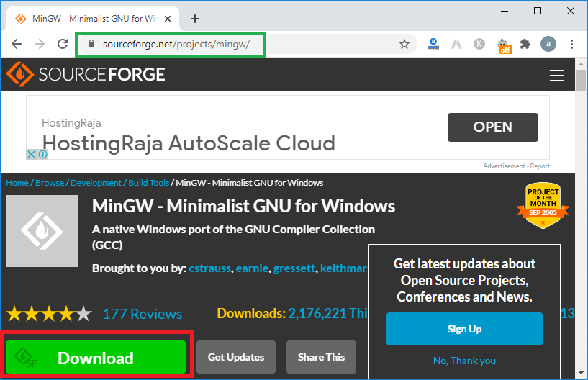
Task: Click the page scrollbar up arrow
Action: click(581, 64)
